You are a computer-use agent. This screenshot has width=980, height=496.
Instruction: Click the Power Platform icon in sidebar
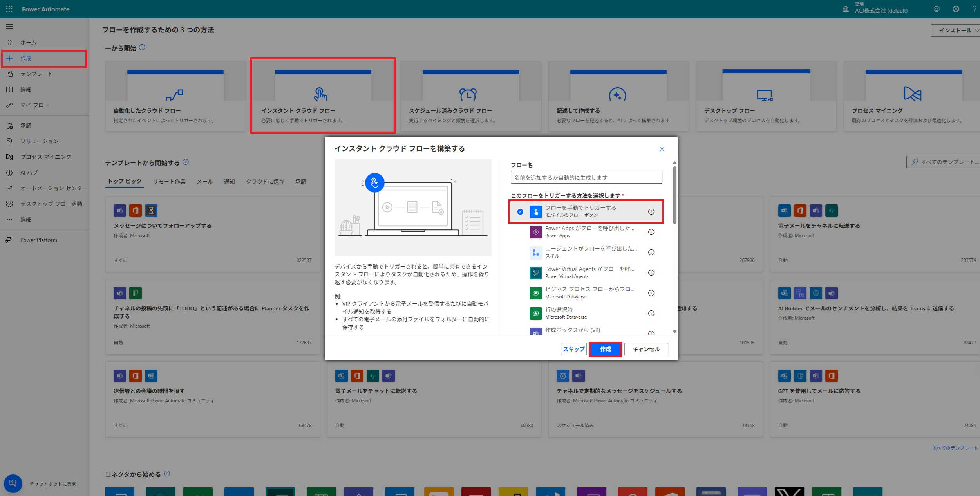tap(9, 240)
